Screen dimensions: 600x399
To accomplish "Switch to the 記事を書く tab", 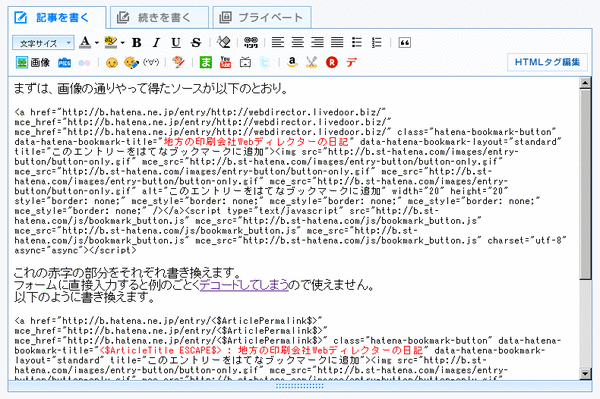I will (x=57, y=18).
